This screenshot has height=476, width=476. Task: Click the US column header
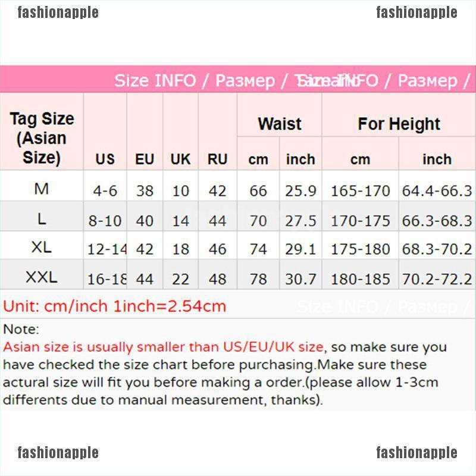click(105, 159)
